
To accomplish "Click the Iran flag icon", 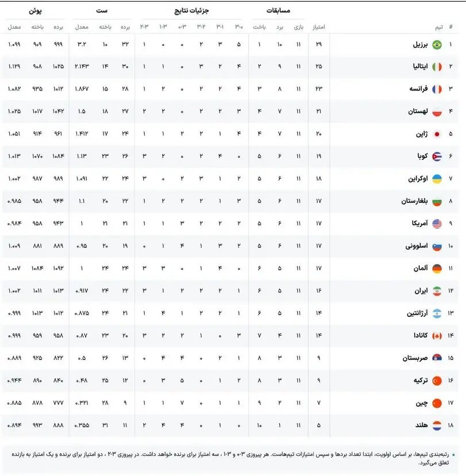I will pos(437,291).
